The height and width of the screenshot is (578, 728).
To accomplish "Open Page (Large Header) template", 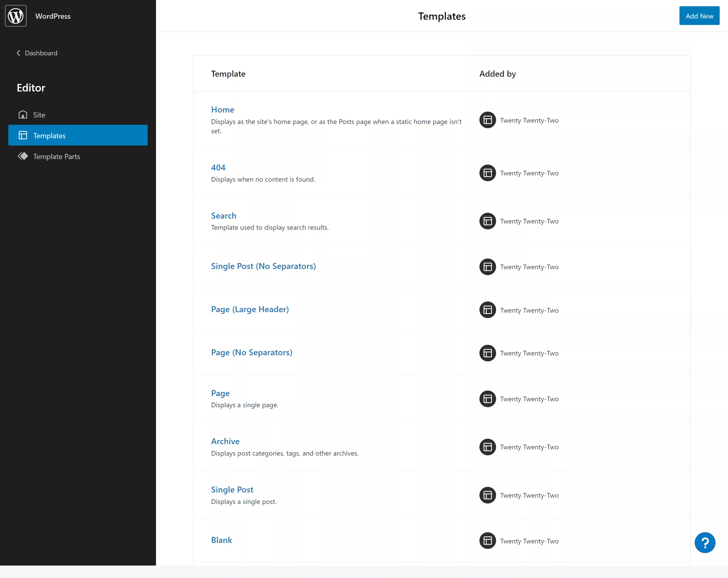I will (x=250, y=309).
